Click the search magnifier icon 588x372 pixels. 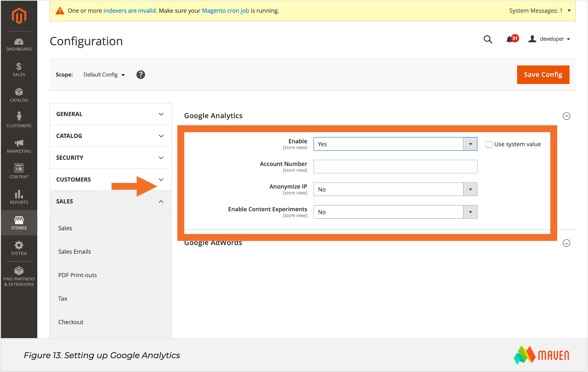coord(488,39)
